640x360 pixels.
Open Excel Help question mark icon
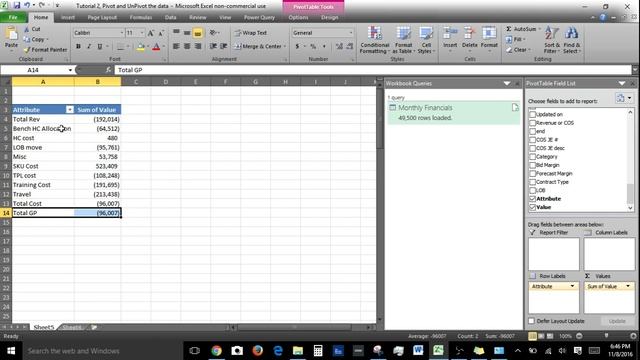click(x=602, y=18)
